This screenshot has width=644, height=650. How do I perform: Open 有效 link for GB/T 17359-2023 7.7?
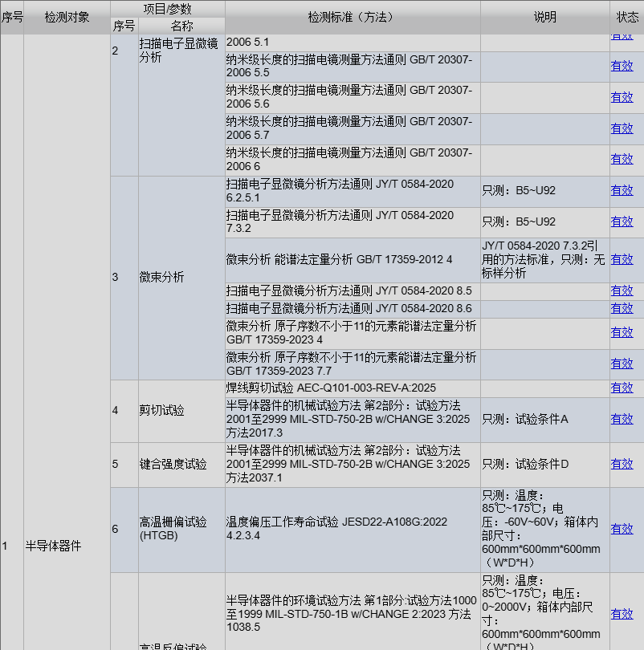click(622, 364)
